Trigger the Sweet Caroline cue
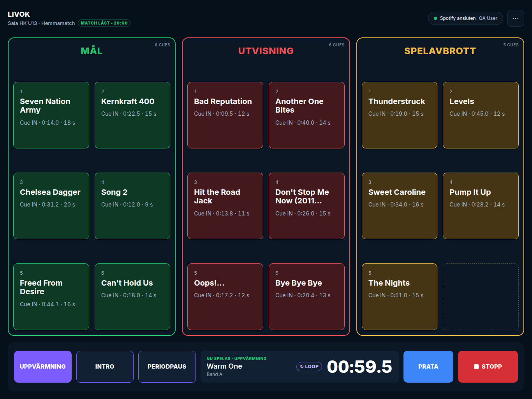The height and width of the screenshot is (399, 532). coord(400,206)
